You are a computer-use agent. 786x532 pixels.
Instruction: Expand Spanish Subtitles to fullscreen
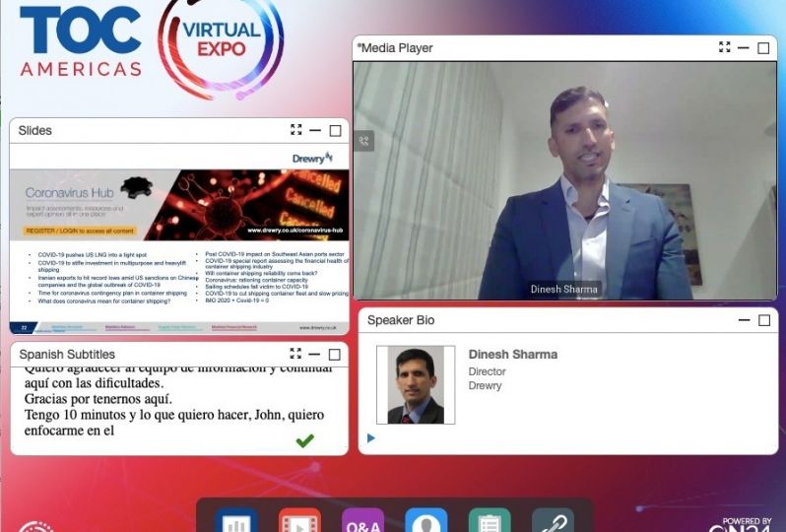click(295, 354)
